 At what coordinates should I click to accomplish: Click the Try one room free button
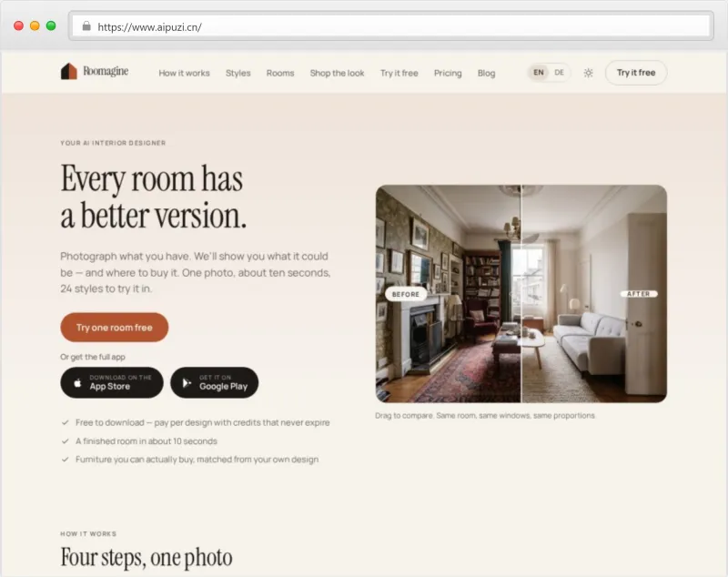(x=115, y=328)
